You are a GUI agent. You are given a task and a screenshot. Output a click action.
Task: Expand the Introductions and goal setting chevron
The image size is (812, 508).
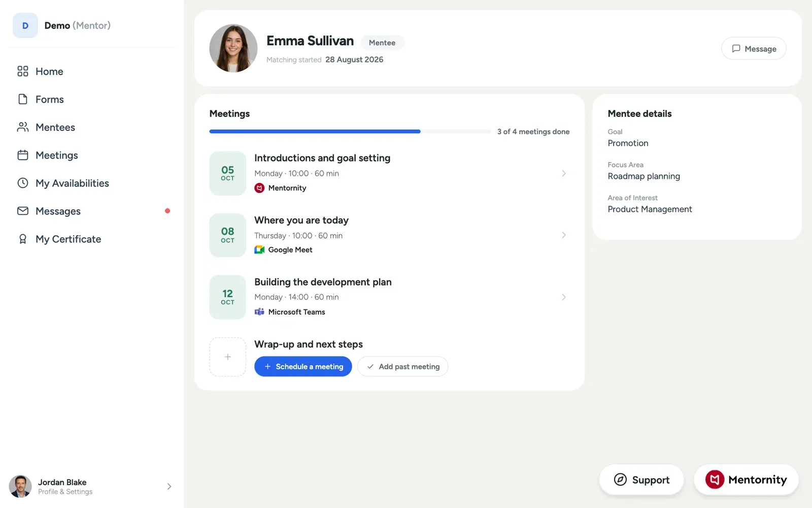564,173
